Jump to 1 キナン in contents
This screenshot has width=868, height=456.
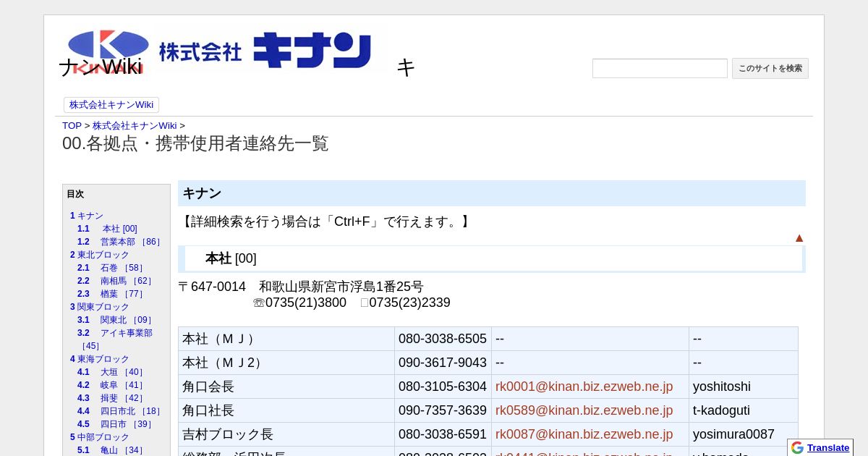pos(87,216)
